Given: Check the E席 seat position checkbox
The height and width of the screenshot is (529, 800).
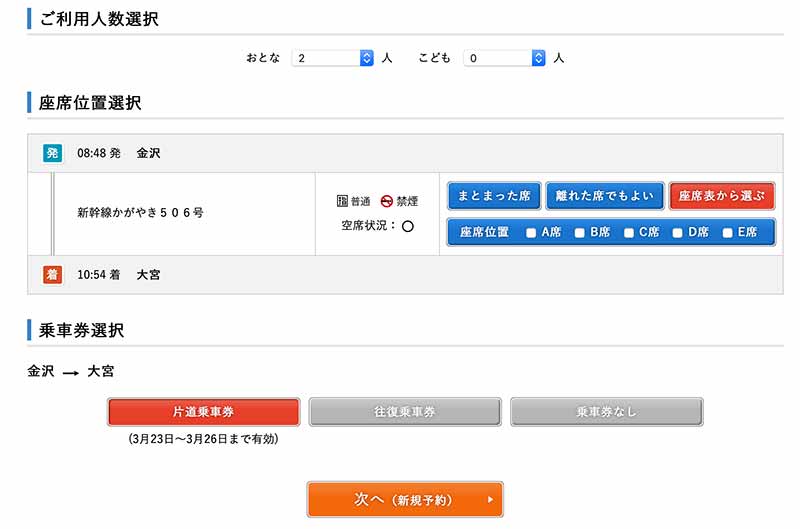Looking at the screenshot, I should [x=728, y=233].
